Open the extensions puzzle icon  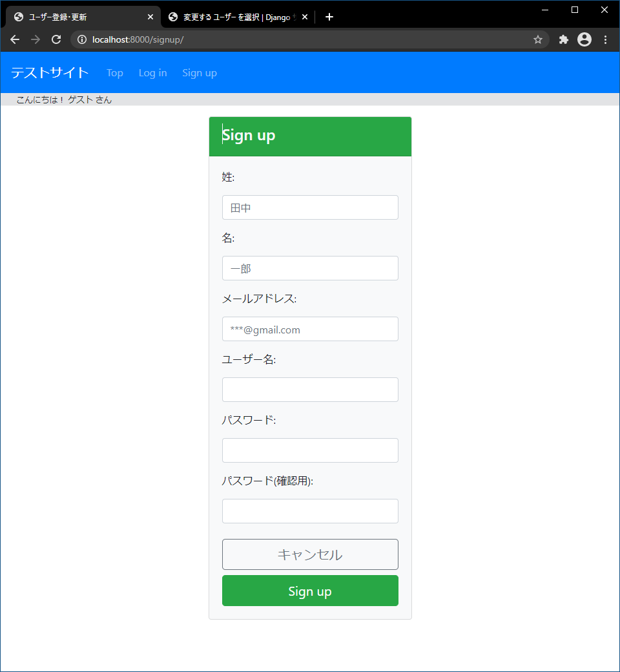[x=563, y=39]
